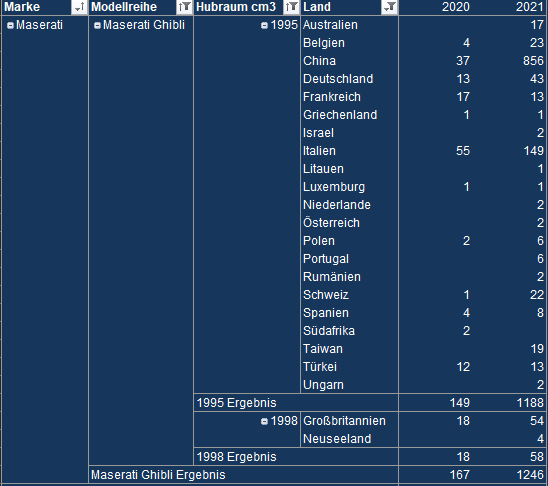The width and height of the screenshot is (548, 486).
Task: Select the 856 value for China 2021
Action: pyautogui.click(x=533, y=61)
